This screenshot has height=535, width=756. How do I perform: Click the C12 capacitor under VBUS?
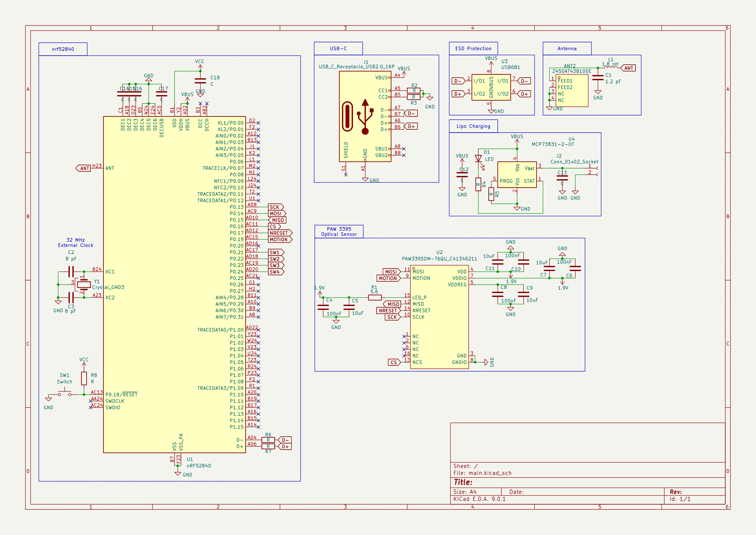click(x=462, y=175)
